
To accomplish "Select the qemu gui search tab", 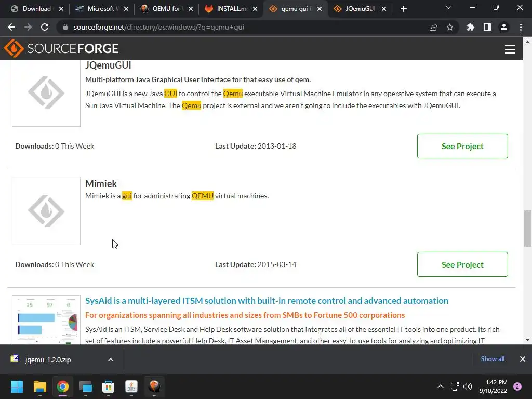I will pyautogui.click(x=295, y=9).
